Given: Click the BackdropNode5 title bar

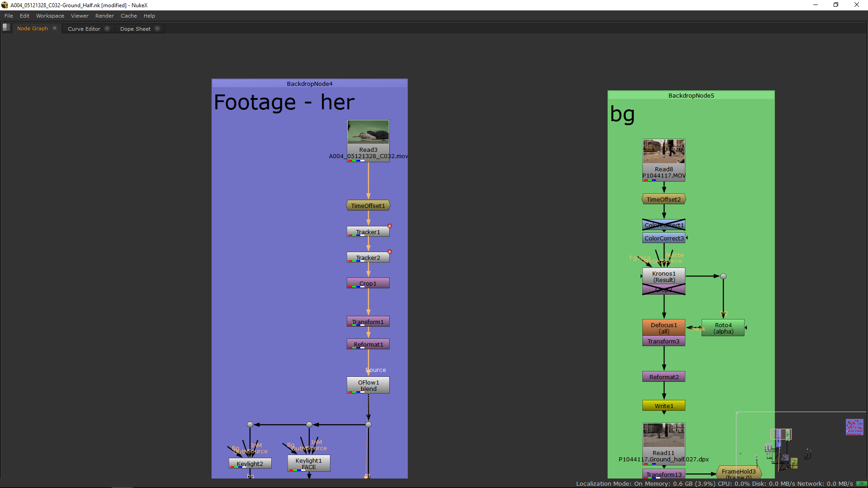Looking at the screenshot, I should point(691,95).
